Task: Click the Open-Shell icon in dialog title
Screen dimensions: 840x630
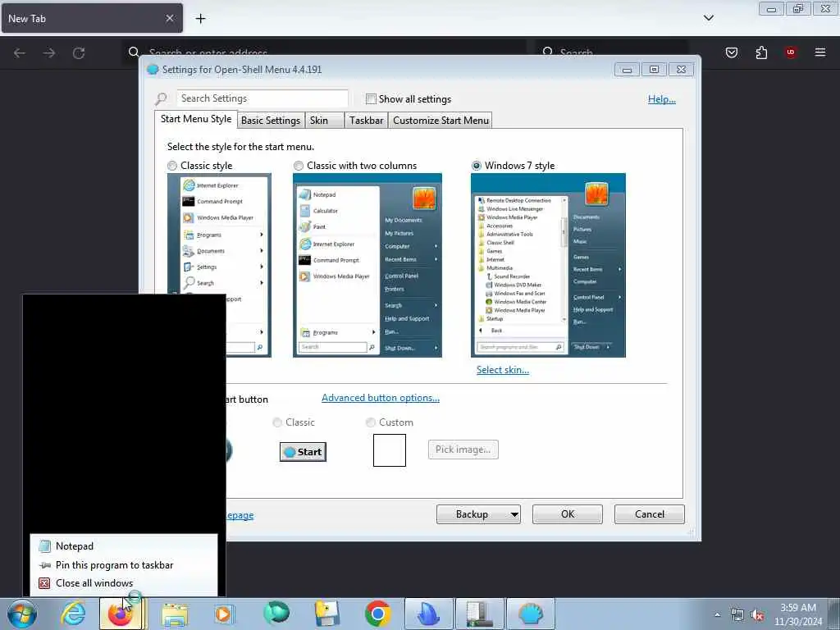Action: coord(153,70)
